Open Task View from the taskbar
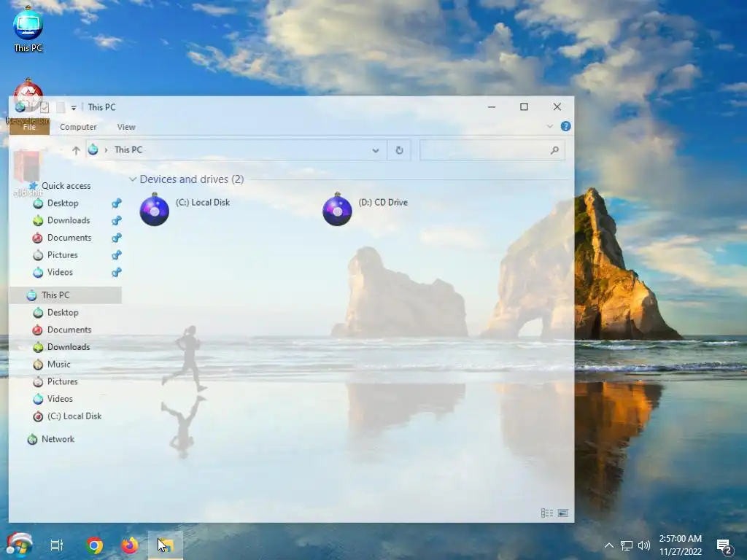This screenshot has height=560, width=747. pyautogui.click(x=57, y=545)
